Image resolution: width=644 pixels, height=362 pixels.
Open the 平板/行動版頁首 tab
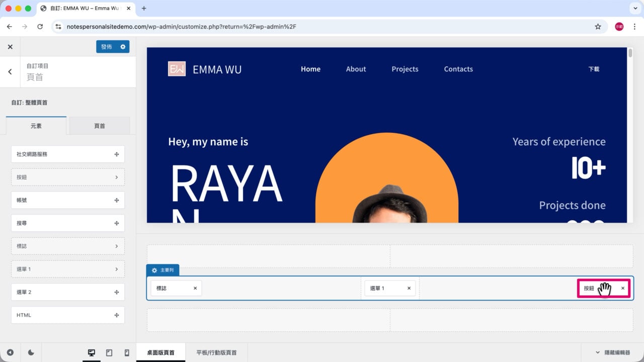pyautogui.click(x=216, y=353)
